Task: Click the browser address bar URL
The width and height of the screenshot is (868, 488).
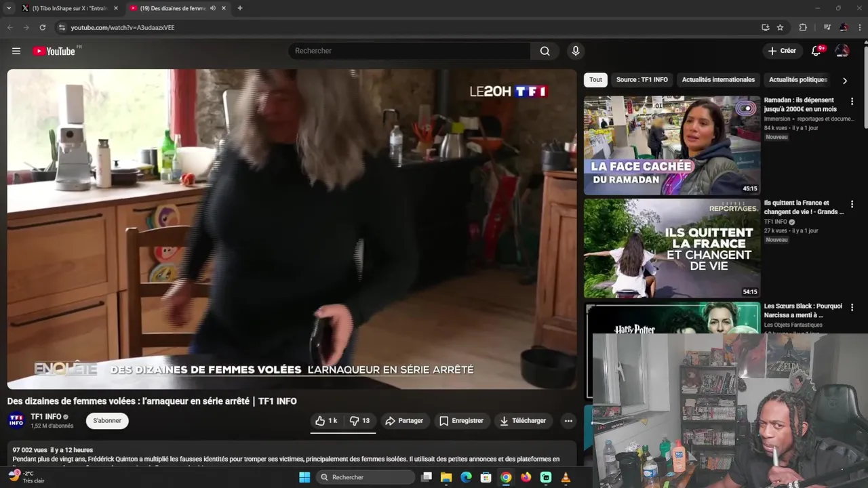Action: (x=123, y=28)
